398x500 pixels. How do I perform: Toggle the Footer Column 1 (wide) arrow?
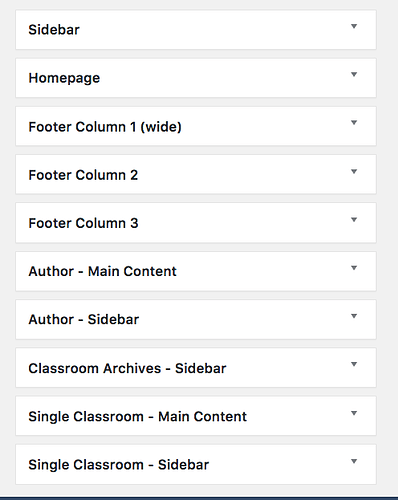point(354,123)
